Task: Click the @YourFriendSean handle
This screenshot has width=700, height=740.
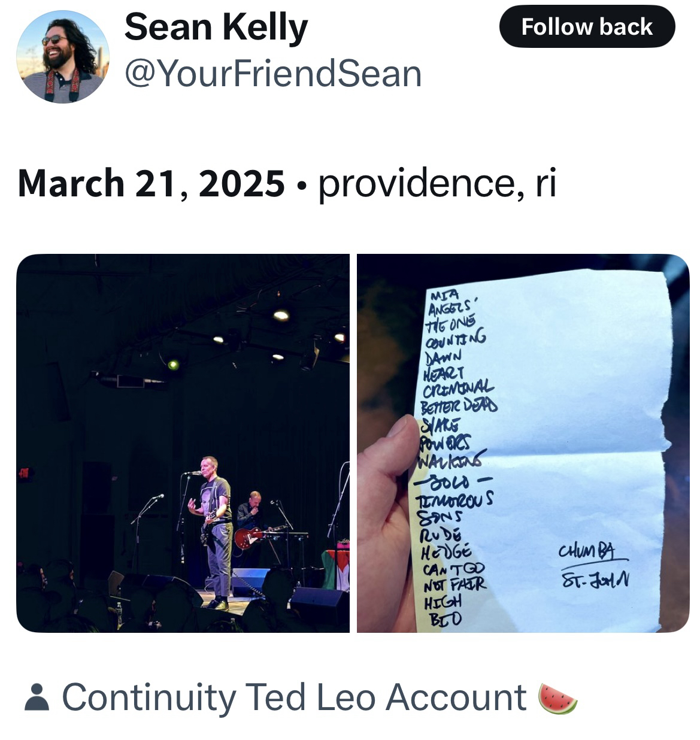Action: pos(272,74)
